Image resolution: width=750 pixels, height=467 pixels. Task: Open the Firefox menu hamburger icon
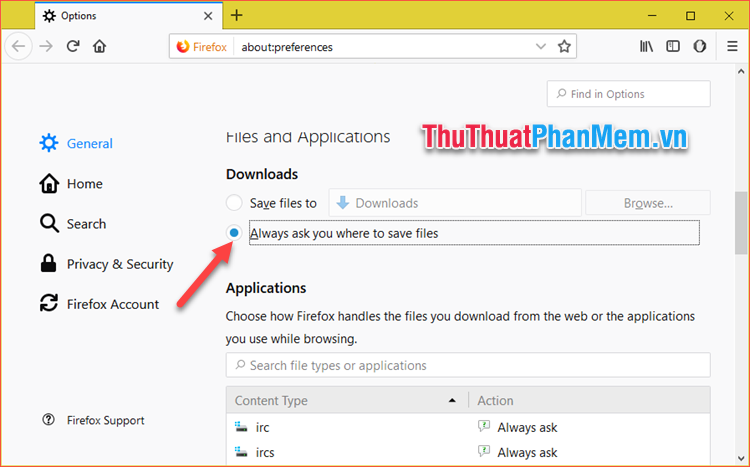732,46
